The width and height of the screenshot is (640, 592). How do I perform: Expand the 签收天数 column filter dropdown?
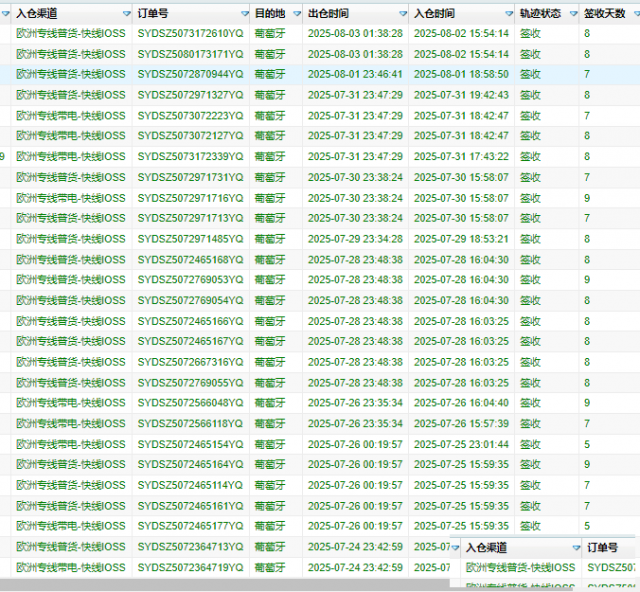632,14
